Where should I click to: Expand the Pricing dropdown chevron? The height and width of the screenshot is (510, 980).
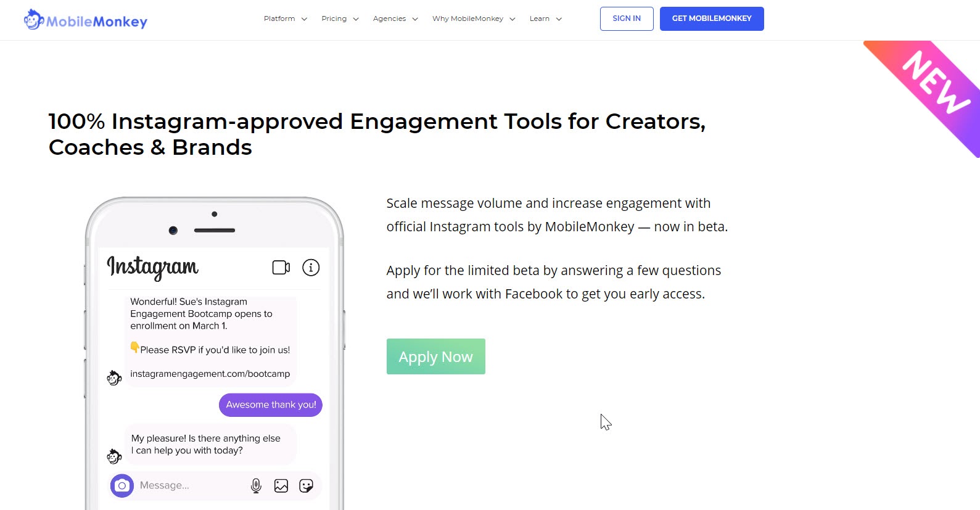pyautogui.click(x=356, y=19)
